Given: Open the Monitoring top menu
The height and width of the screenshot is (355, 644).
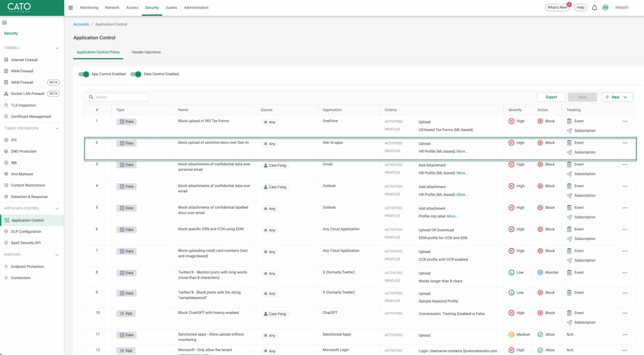Looking at the screenshot, I should (x=89, y=7).
